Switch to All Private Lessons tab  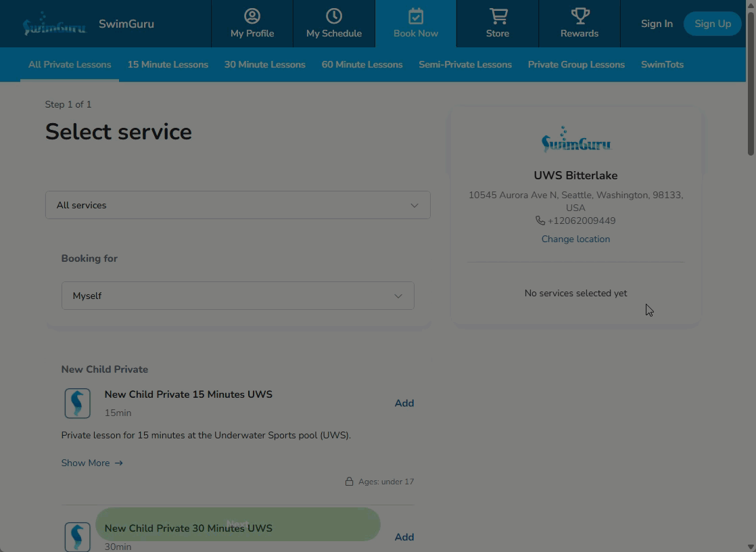point(70,65)
